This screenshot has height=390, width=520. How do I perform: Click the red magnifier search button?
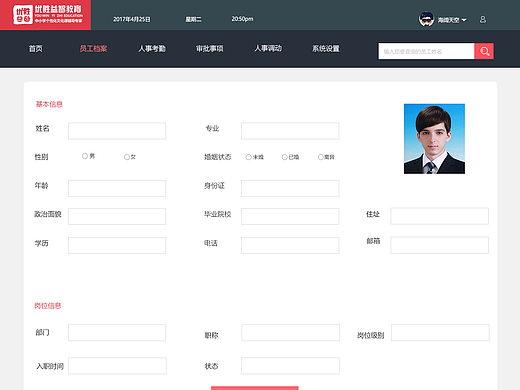(x=484, y=51)
